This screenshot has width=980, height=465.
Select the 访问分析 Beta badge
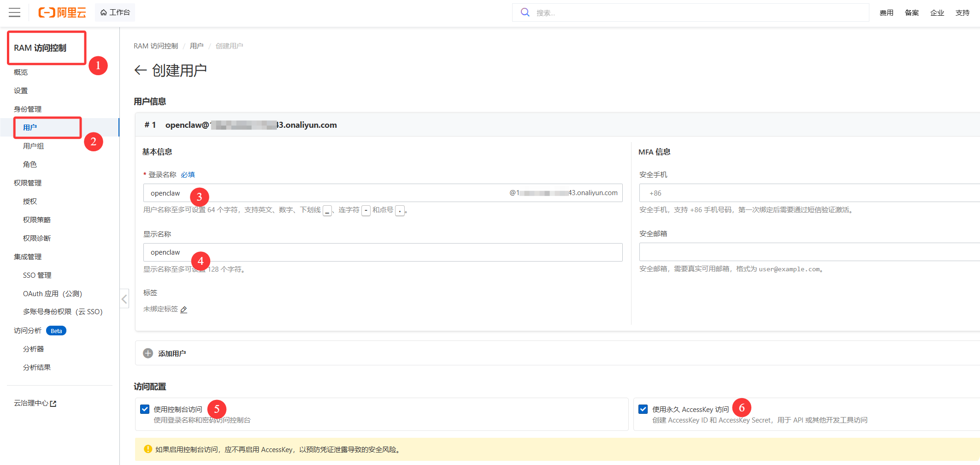coord(56,330)
